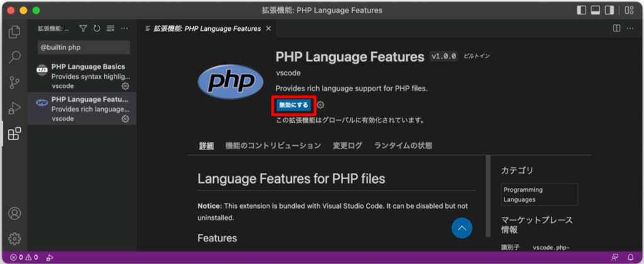
Task: Click the feedback icon in status bar
Action: tap(615, 258)
